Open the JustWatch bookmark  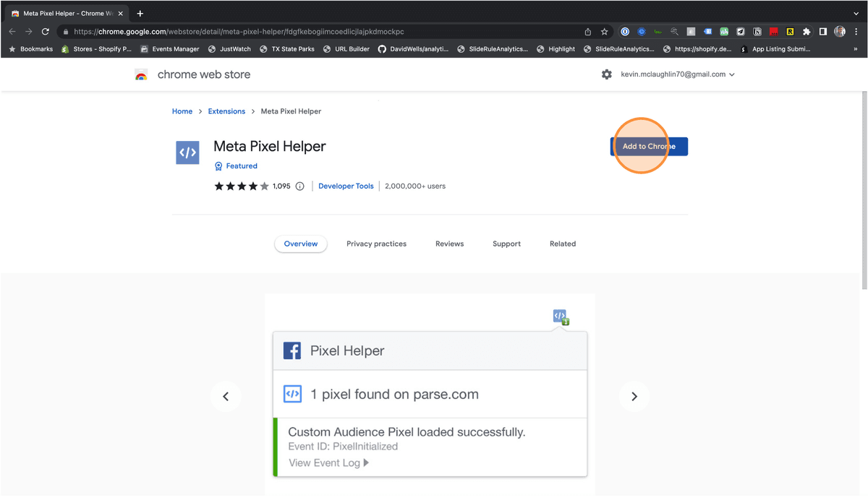(229, 49)
